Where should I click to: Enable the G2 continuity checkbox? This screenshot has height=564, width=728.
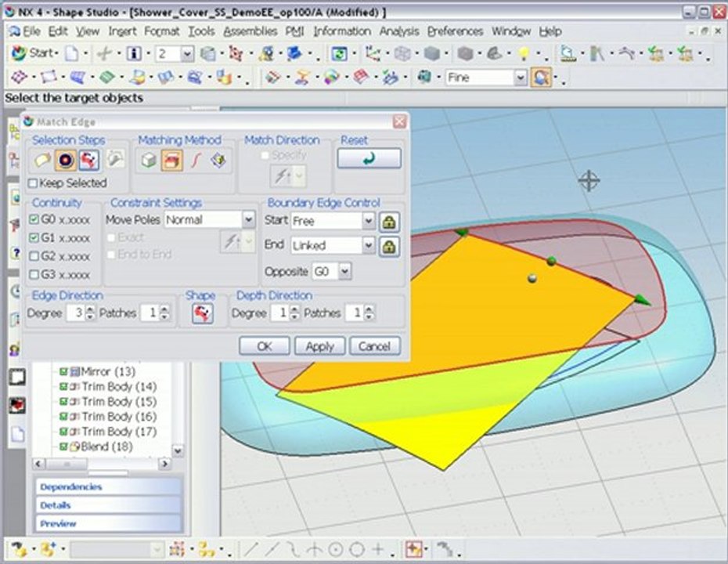34,256
